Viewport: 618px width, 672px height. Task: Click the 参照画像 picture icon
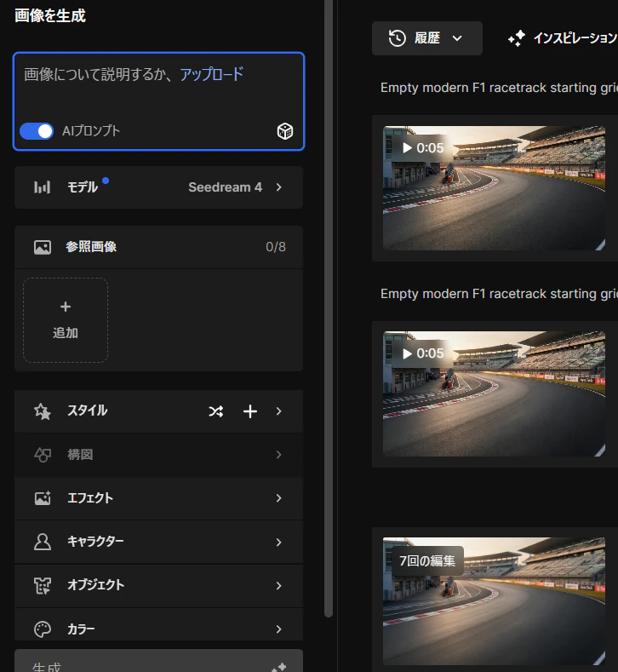pos(43,247)
